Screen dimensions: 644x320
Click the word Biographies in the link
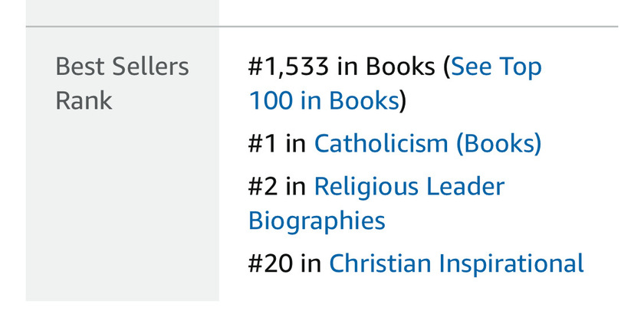tap(317, 220)
